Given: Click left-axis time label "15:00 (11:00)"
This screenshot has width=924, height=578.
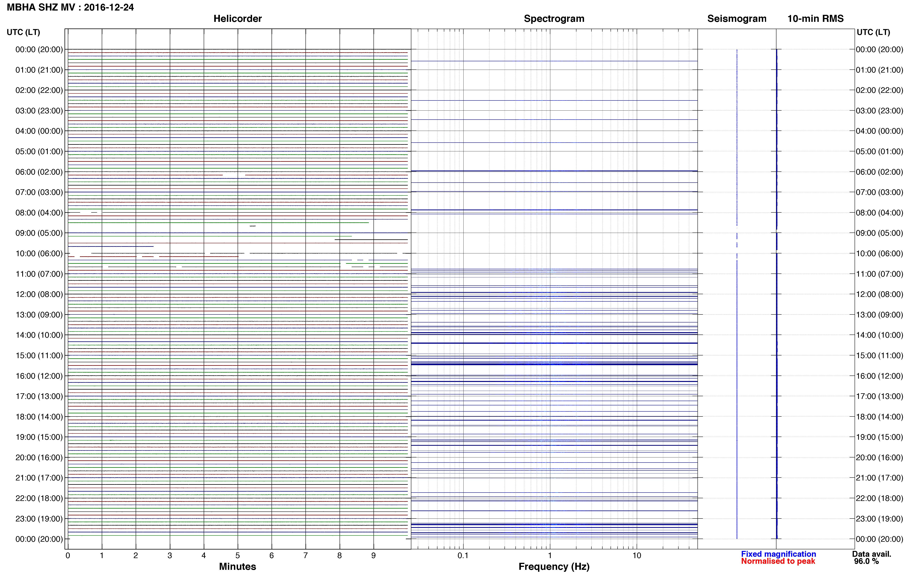Looking at the screenshot, I should pyautogui.click(x=39, y=355).
